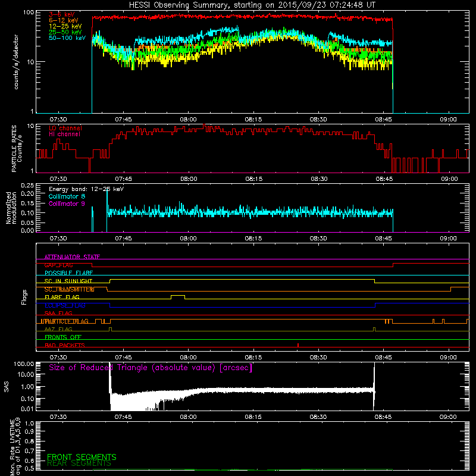
Task: Click the '0.15' y-axis value on modulation plot
Action: (27, 203)
